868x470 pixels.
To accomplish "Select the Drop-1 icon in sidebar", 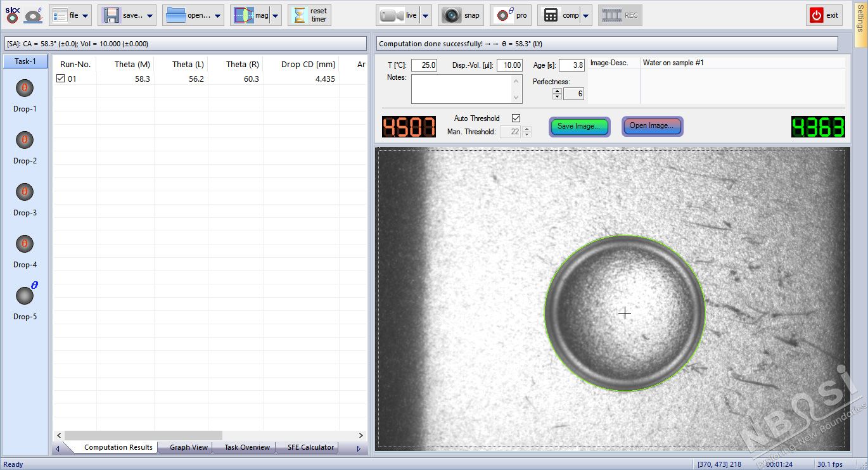I will coord(25,88).
